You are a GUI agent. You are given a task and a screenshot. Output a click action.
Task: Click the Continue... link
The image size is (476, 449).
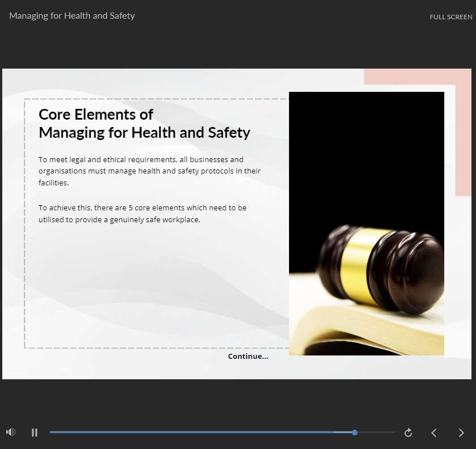(248, 357)
